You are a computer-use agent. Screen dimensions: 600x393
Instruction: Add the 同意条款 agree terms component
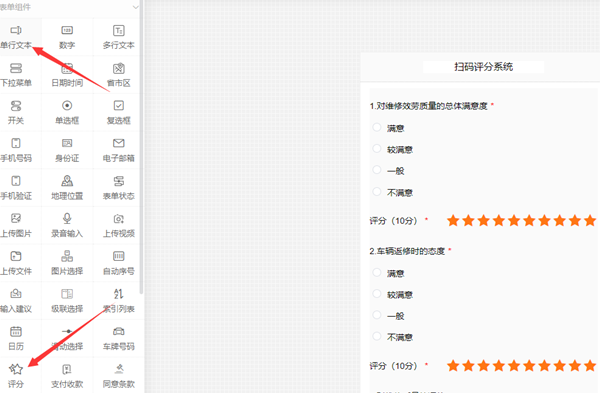click(118, 376)
